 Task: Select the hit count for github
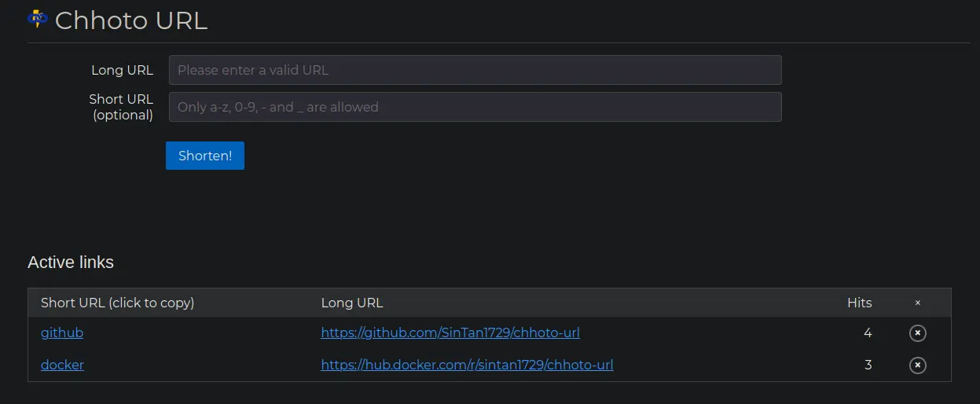tap(868, 333)
